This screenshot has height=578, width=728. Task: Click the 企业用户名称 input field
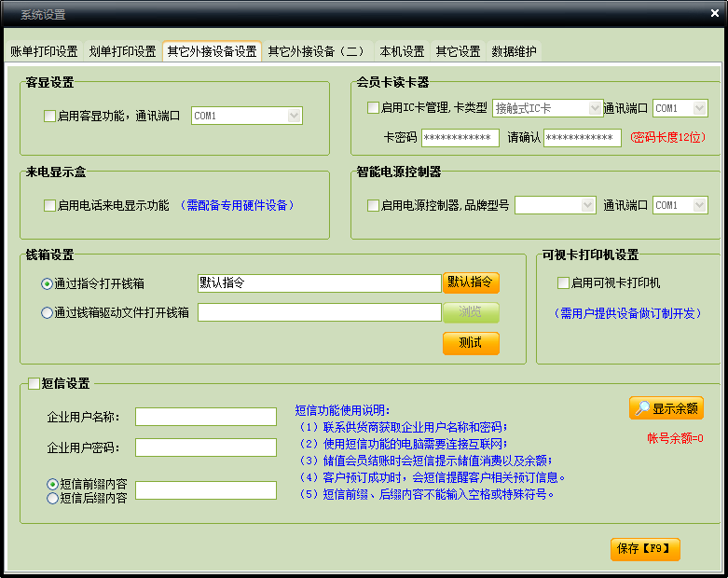(x=205, y=417)
